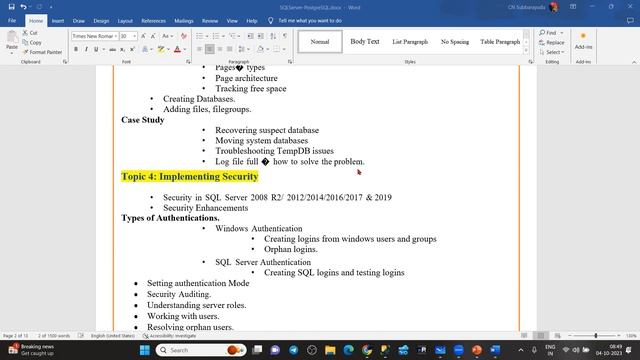Toggle Italic formatting
This screenshot has height=360, width=640.
pos(86,49)
